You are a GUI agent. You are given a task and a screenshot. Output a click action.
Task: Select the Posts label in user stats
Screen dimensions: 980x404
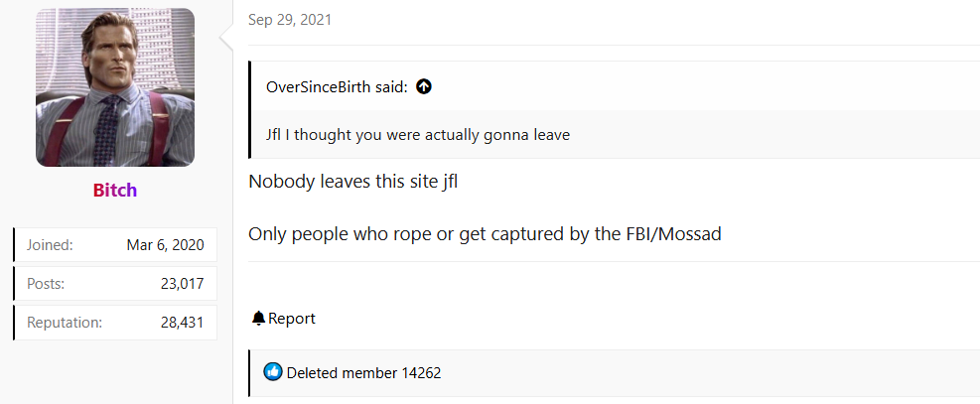[47, 284]
